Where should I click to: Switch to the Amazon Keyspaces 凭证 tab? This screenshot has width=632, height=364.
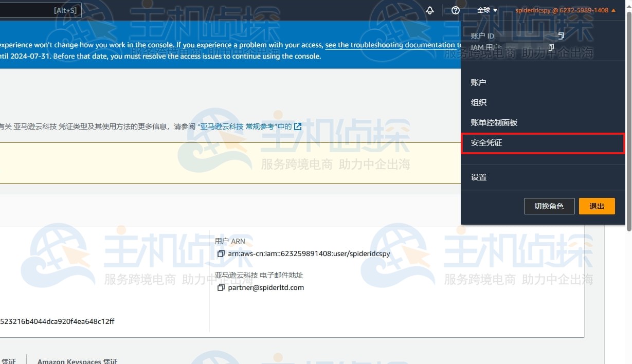(x=78, y=360)
